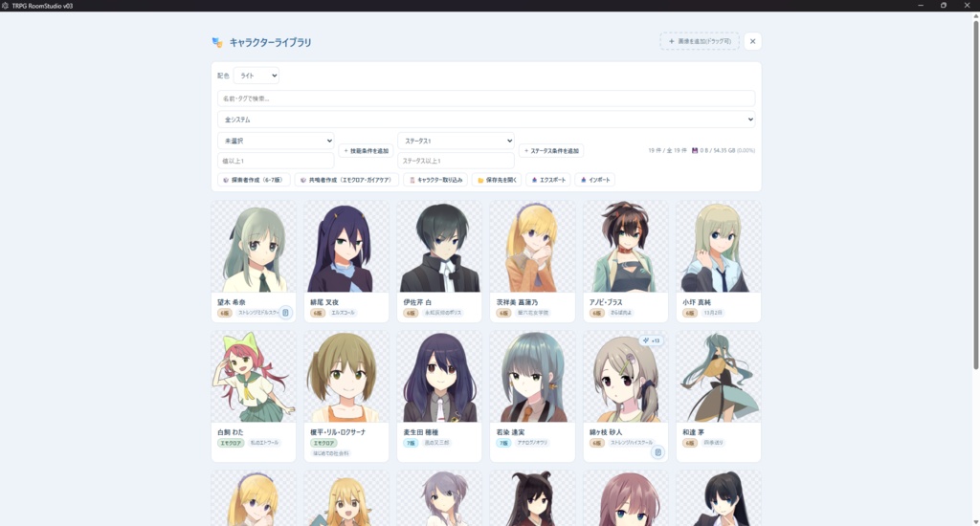Screen dimensions: 980x526
Task: Click the エルスコール tag on 緋尾 叉夜 card
Action: point(344,313)
